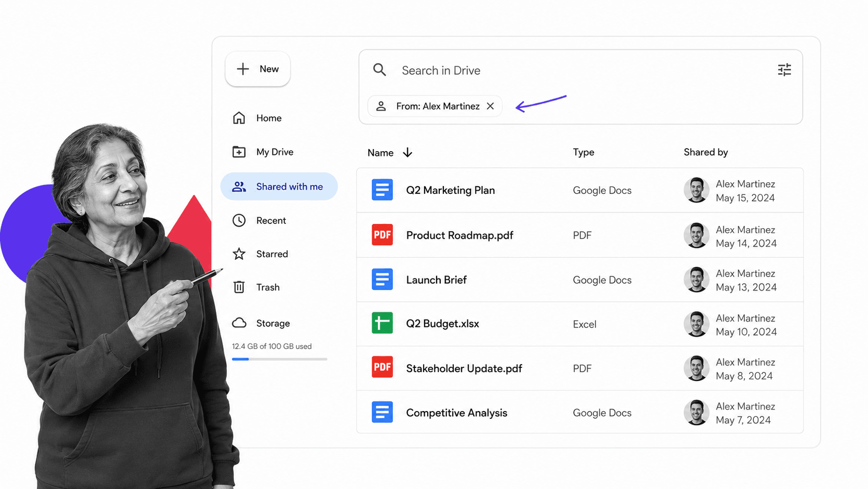Click Google Docs type in Launch Brief row
868x489 pixels.
[x=602, y=280]
